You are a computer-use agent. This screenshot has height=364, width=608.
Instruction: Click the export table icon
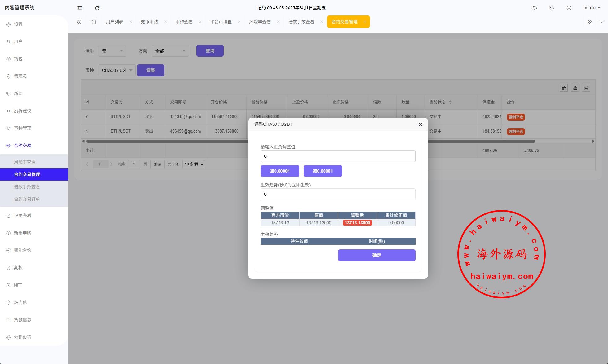point(575,88)
